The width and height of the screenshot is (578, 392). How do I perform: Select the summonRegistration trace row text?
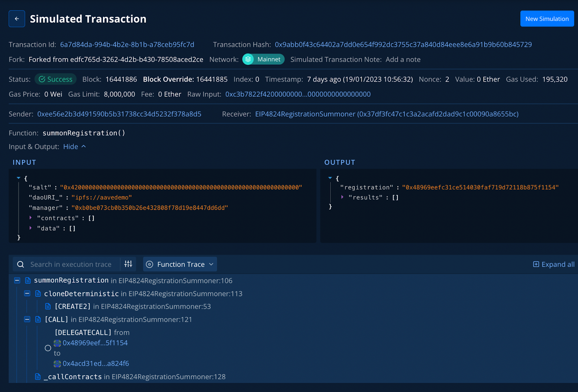[x=71, y=280]
